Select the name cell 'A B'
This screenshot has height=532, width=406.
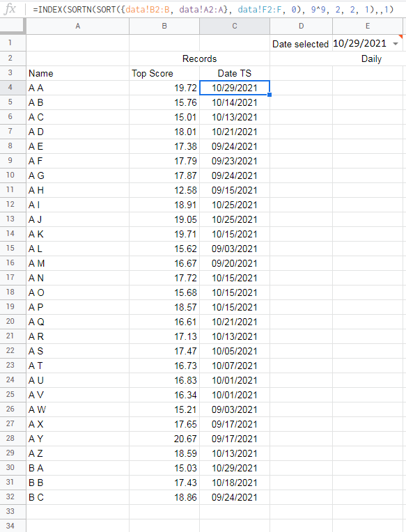[x=78, y=102]
